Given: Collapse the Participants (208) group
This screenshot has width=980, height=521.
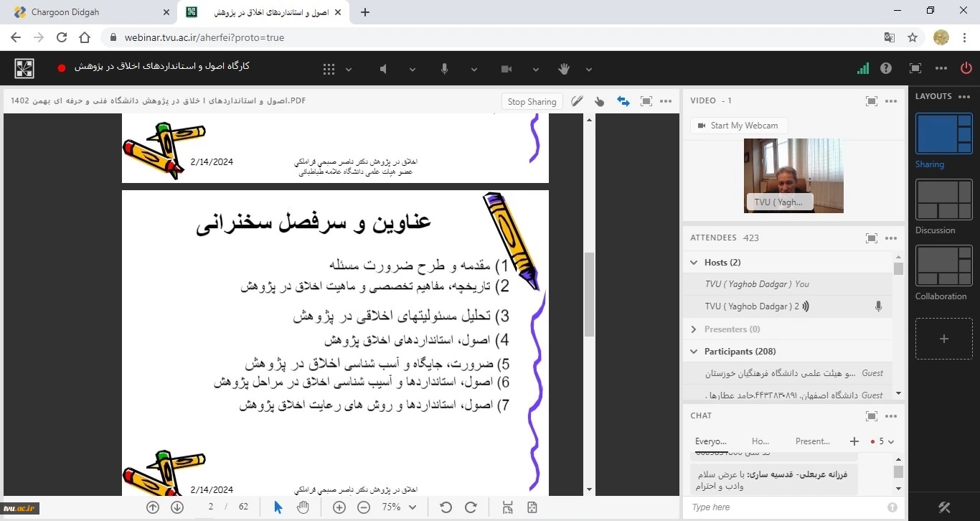Looking at the screenshot, I should 694,352.
